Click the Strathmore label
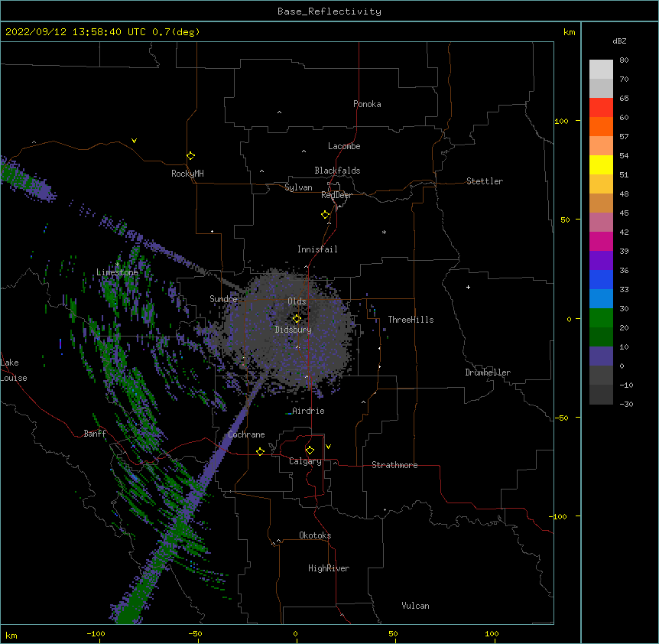 pyautogui.click(x=394, y=465)
